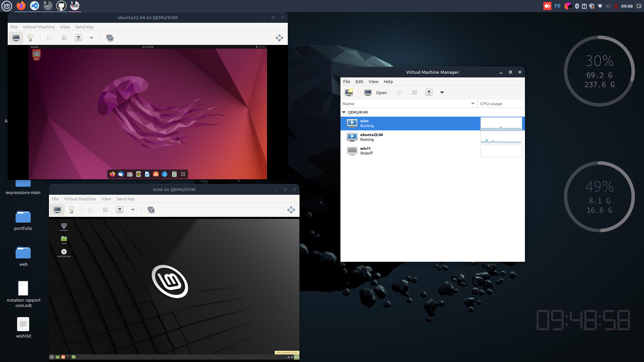The height and width of the screenshot is (362, 644).
Task: Click the mint CPU usage graph
Action: [x=501, y=123]
